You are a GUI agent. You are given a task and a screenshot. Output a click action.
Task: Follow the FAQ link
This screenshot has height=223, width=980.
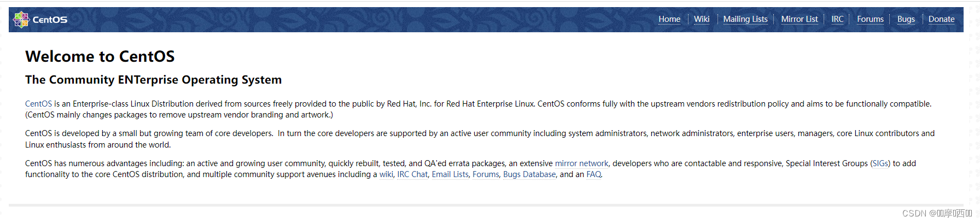[594, 174]
